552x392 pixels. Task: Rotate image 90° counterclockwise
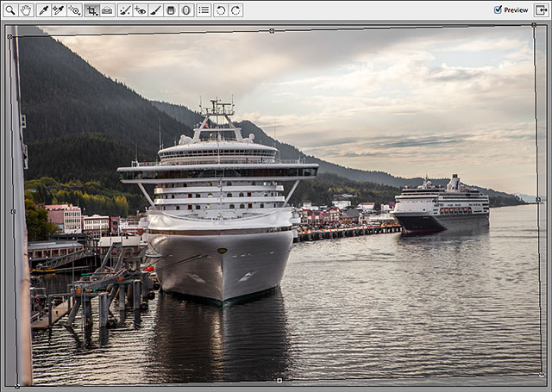coord(221,10)
